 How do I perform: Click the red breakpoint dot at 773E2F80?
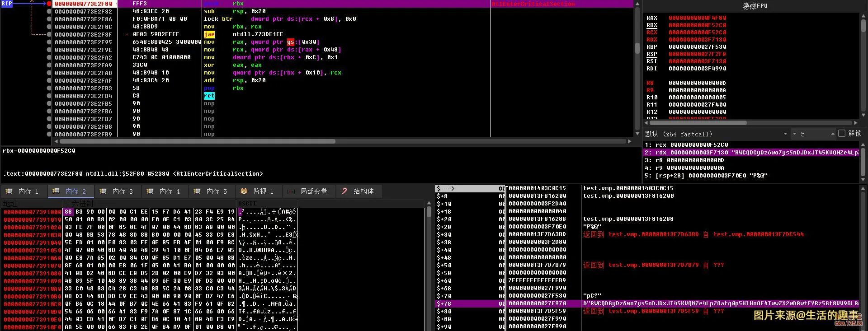[x=49, y=4]
